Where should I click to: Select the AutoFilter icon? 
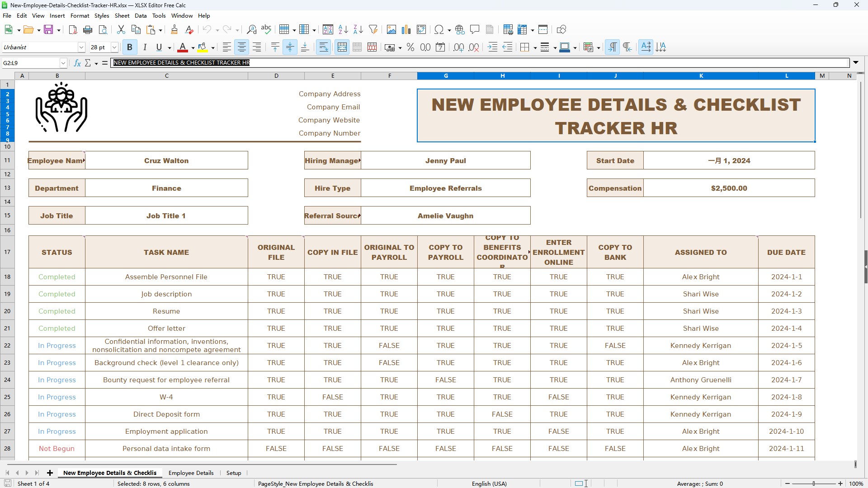pos(373,29)
